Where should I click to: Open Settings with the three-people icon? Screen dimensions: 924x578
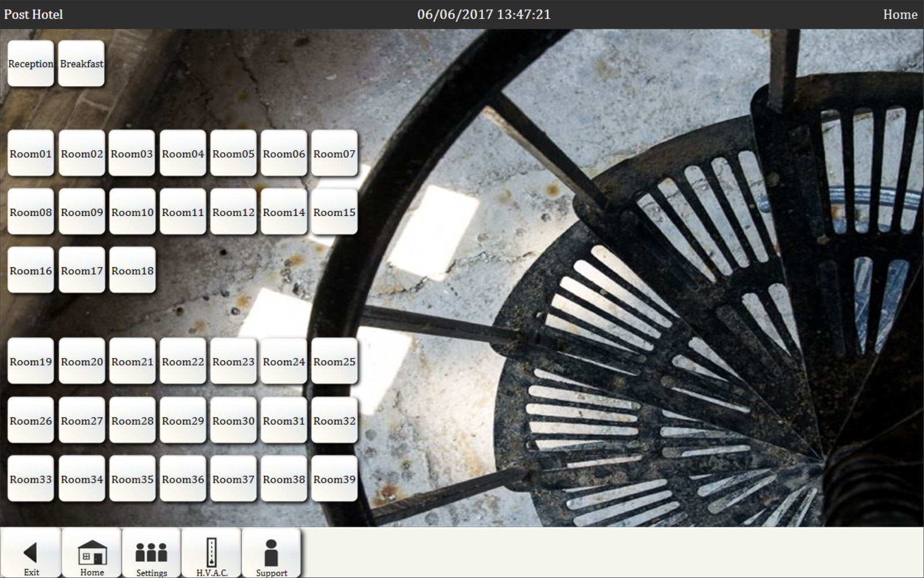151,553
